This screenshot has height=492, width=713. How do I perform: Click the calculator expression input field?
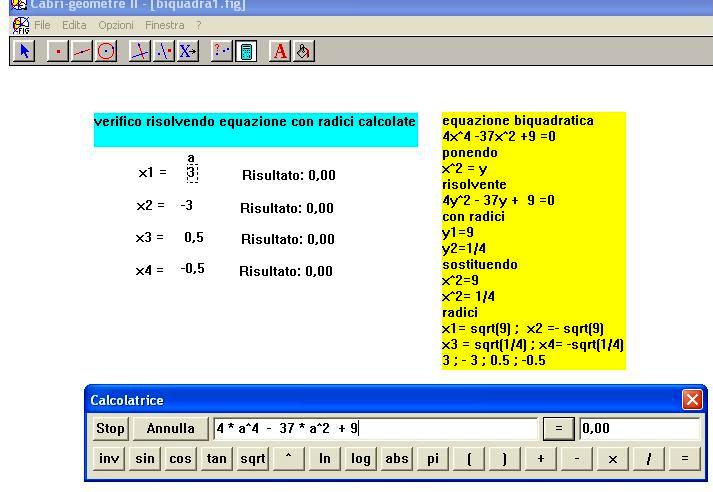[376, 429]
